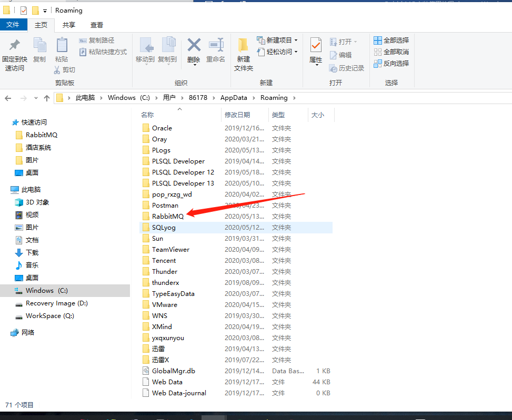Switch to View (查看) tab
Screen dimensions: 512x420
97,25
